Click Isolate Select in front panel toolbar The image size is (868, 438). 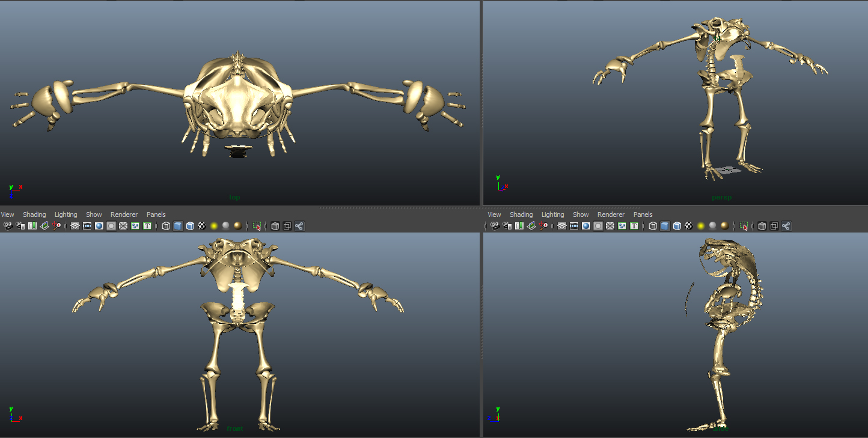click(x=257, y=226)
